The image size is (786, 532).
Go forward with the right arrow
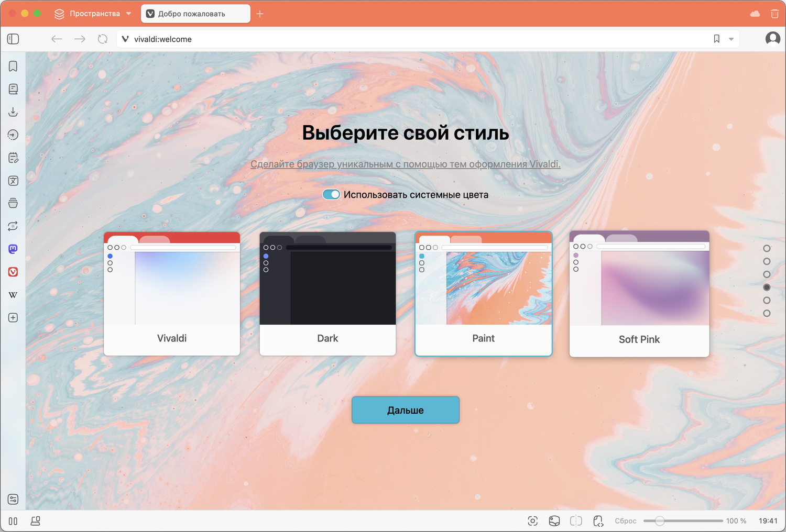[x=80, y=39]
